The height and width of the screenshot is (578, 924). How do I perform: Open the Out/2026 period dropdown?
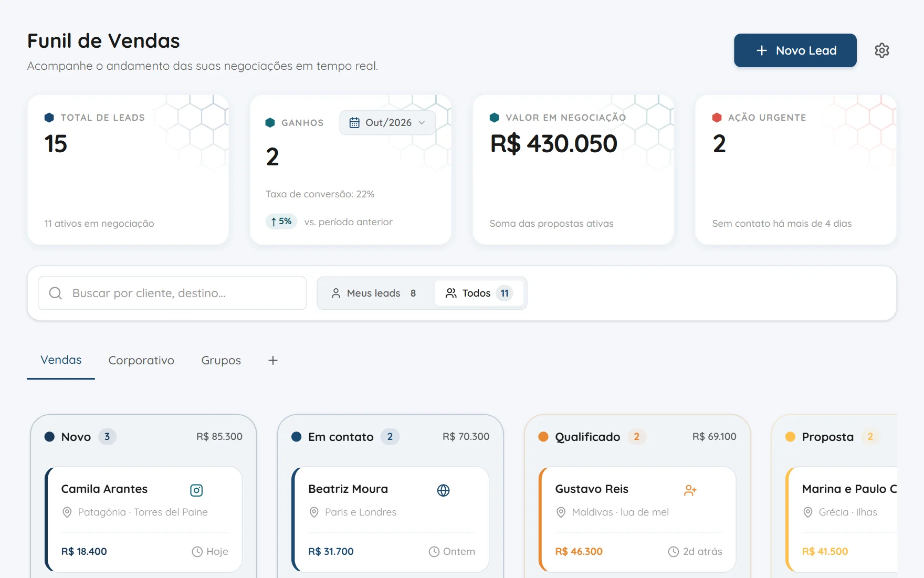coord(387,122)
